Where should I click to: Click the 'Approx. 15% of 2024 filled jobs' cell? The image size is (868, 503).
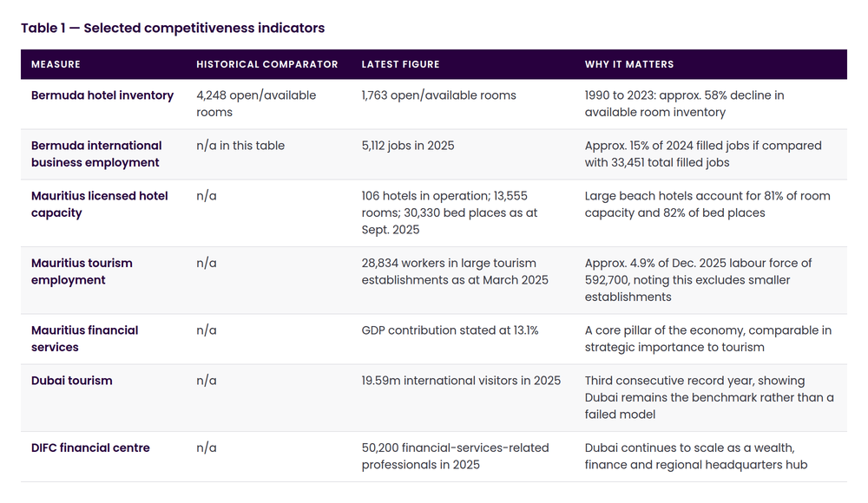point(703,154)
